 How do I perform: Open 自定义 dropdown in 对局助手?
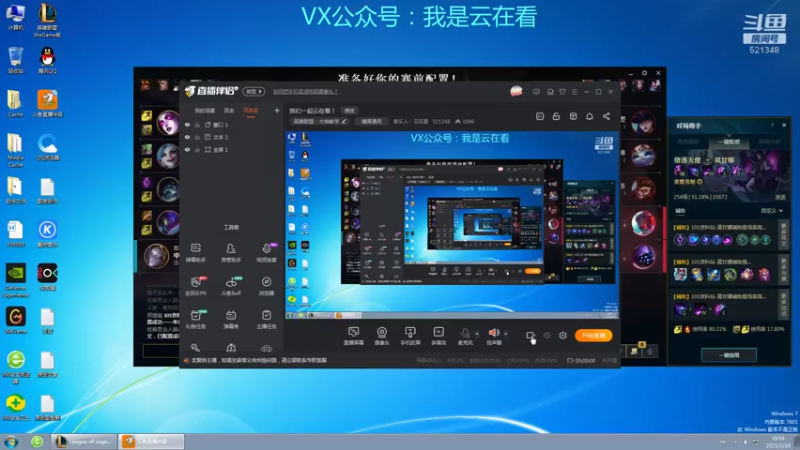point(771,211)
